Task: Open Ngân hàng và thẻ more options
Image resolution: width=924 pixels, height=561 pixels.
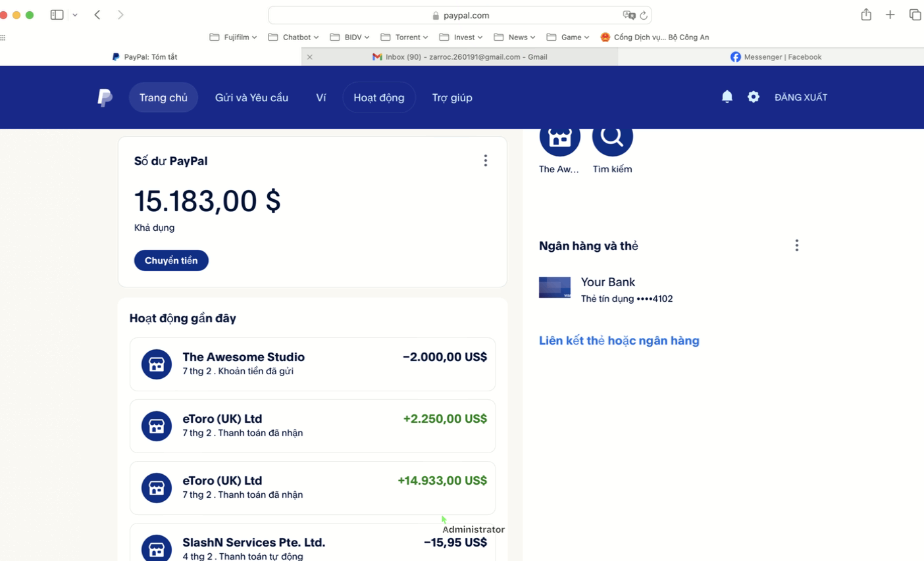Action: tap(797, 245)
